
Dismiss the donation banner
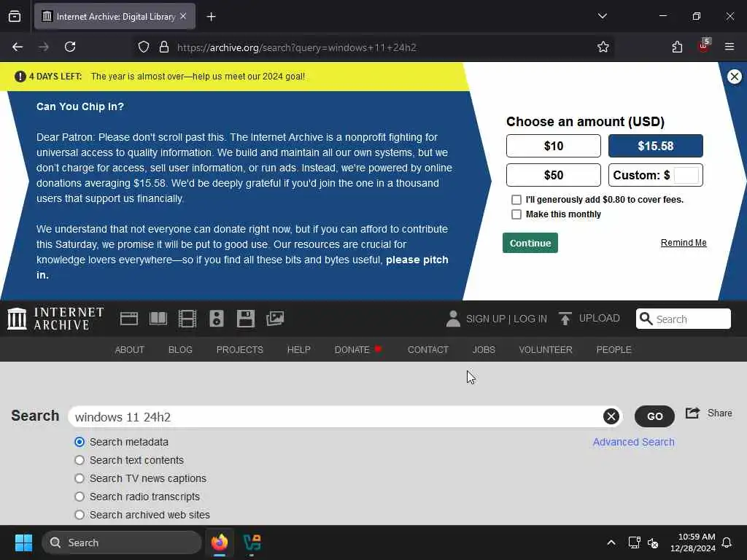(x=734, y=76)
